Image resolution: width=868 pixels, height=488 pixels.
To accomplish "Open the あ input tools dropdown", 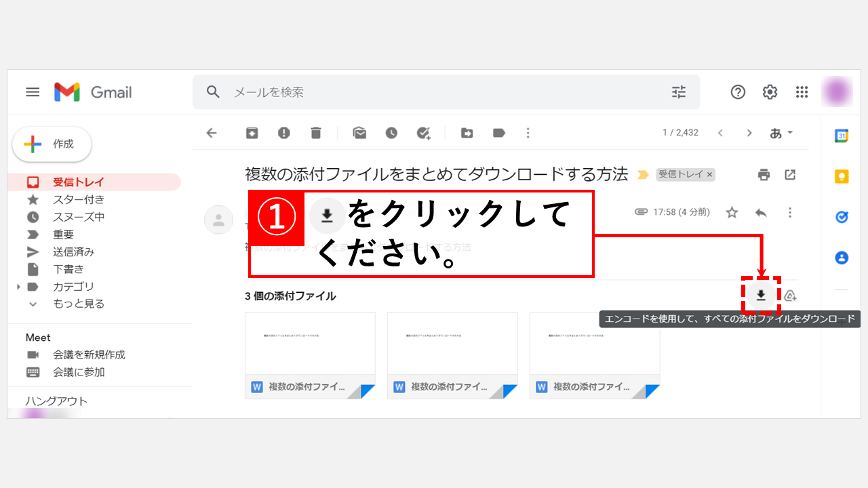I will coord(781,133).
